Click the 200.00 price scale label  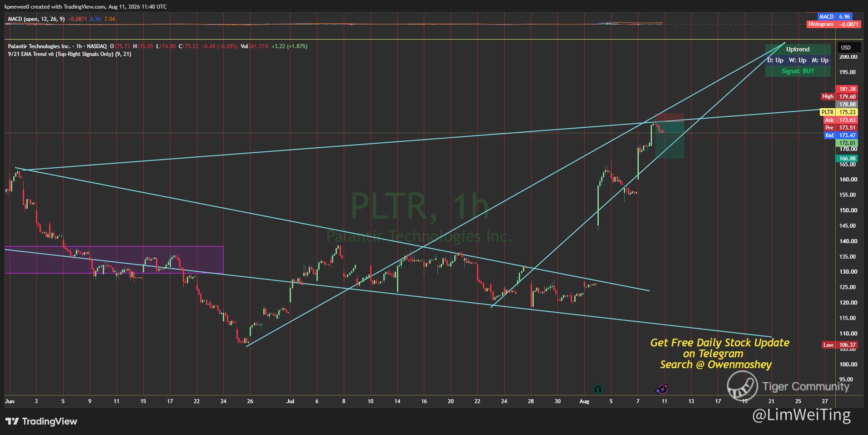pyautogui.click(x=848, y=57)
